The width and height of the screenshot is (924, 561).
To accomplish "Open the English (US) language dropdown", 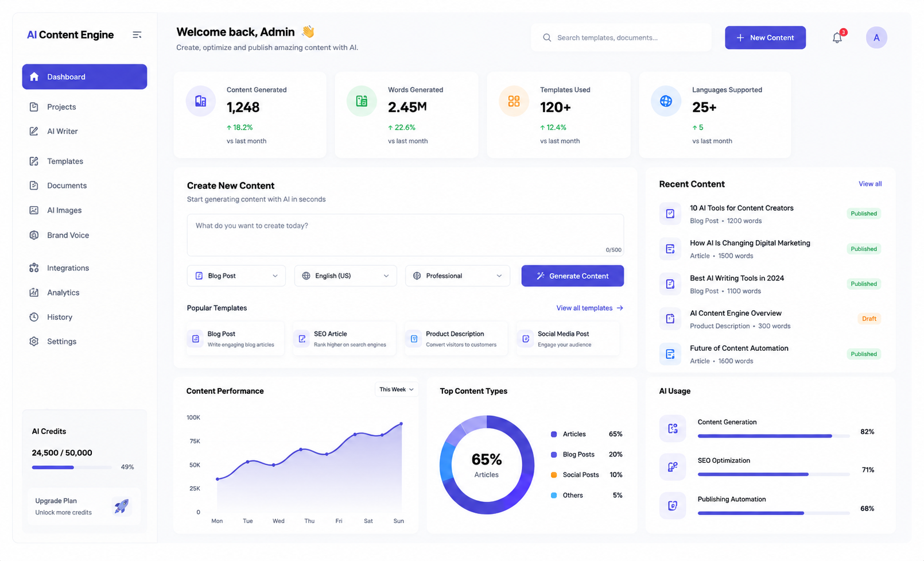I will [x=345, y=276].
